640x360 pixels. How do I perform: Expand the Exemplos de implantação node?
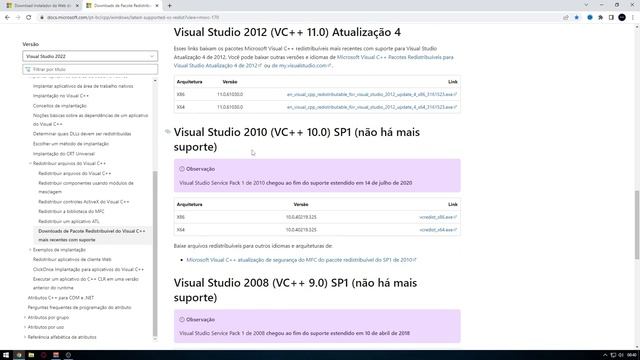(x=30, y=250)
